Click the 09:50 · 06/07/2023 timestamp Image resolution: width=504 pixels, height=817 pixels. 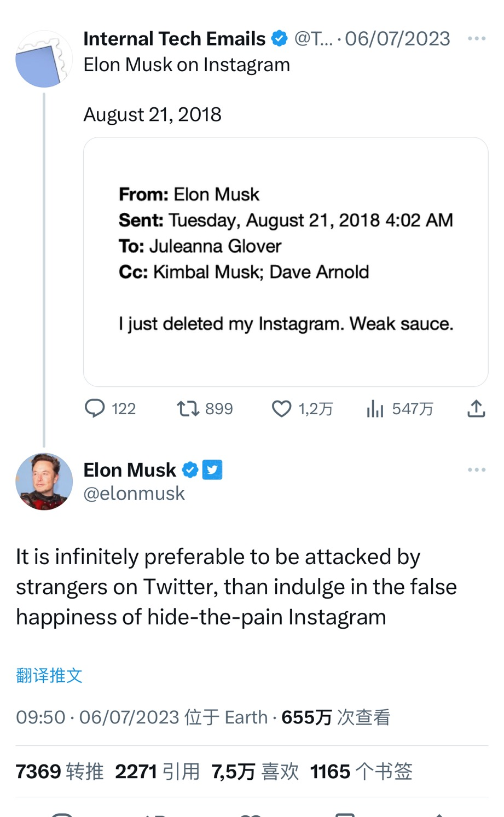pyautogui.click(x=97, y=717)
